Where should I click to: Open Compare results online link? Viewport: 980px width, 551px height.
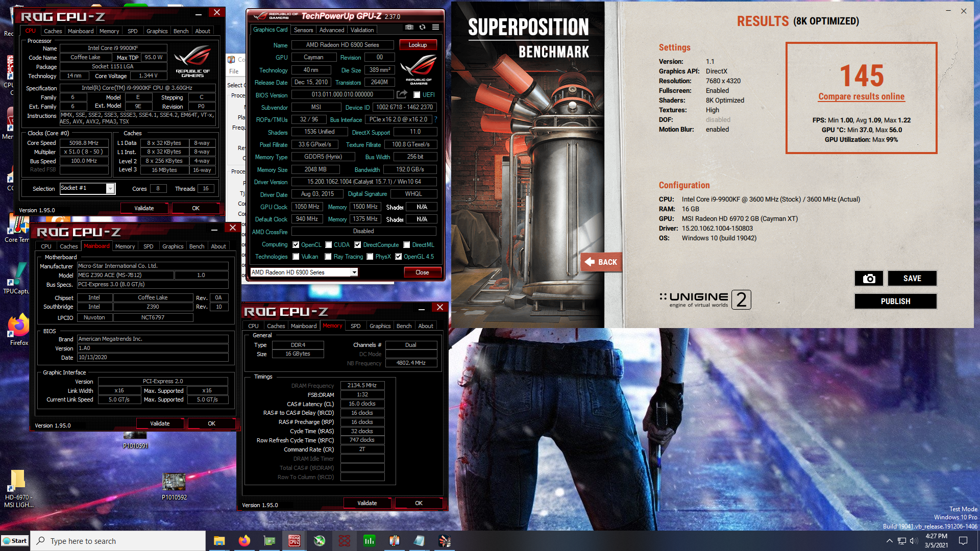pos(861,96)
